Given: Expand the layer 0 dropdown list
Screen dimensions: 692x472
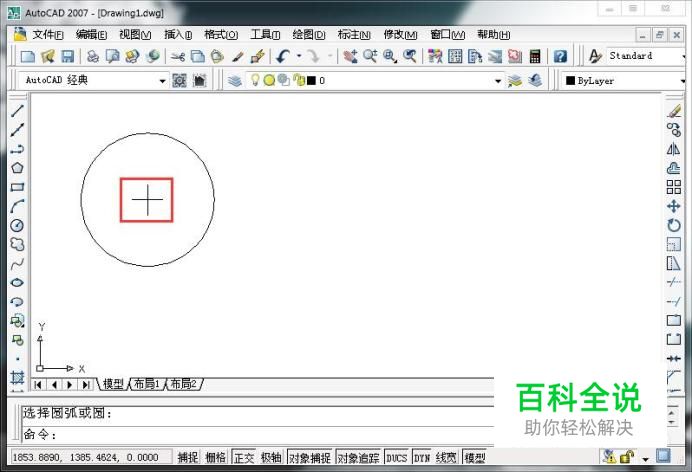Looking at the screenshot, I should coord(498,81).
